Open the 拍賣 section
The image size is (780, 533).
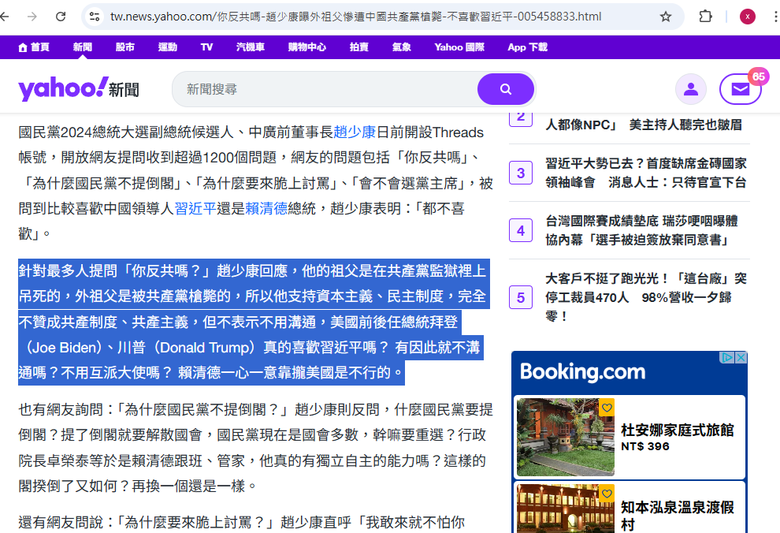click(x=359, y=47)
